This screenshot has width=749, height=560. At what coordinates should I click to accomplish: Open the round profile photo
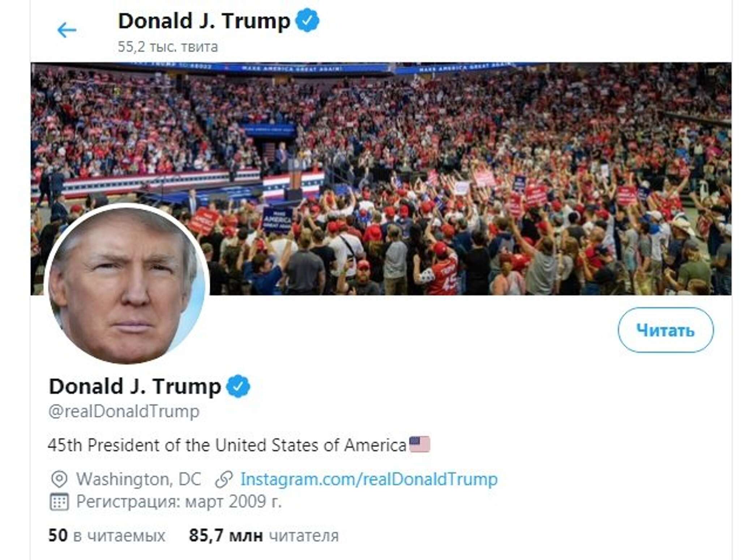click(127, 284)
